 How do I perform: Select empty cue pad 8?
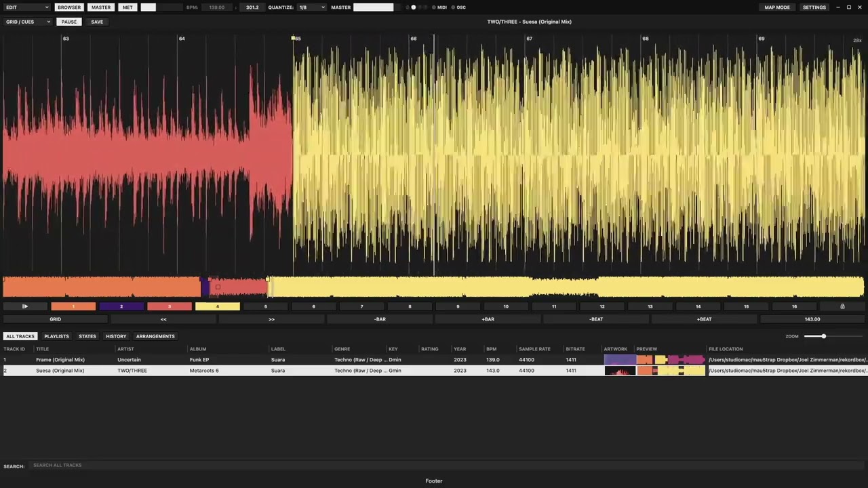[x=410, y=306]
